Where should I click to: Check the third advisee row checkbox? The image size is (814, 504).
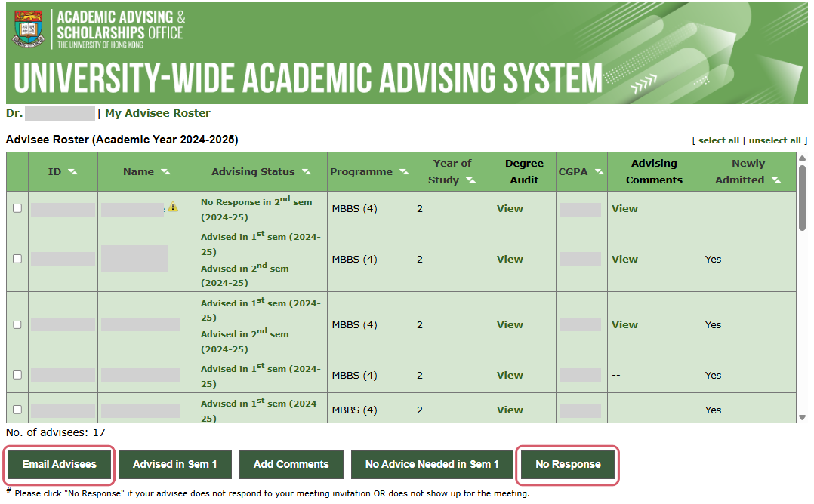[17, 324]
